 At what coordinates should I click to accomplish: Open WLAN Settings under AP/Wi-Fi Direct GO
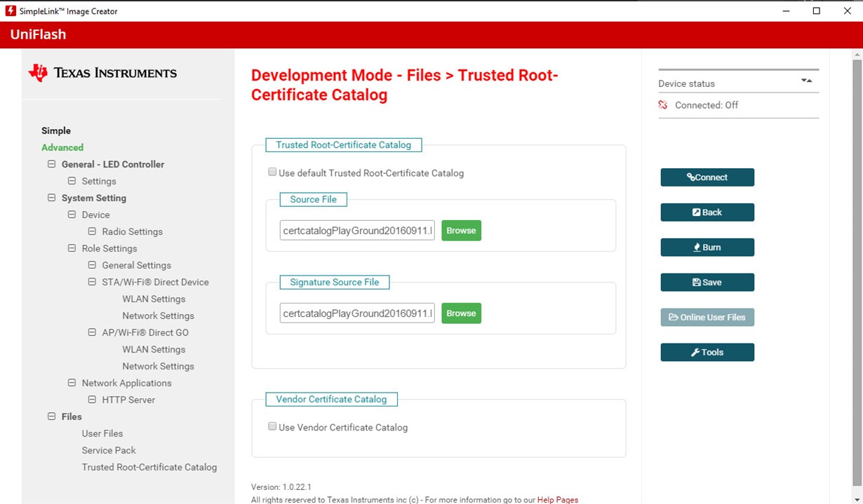click(154, 349)
